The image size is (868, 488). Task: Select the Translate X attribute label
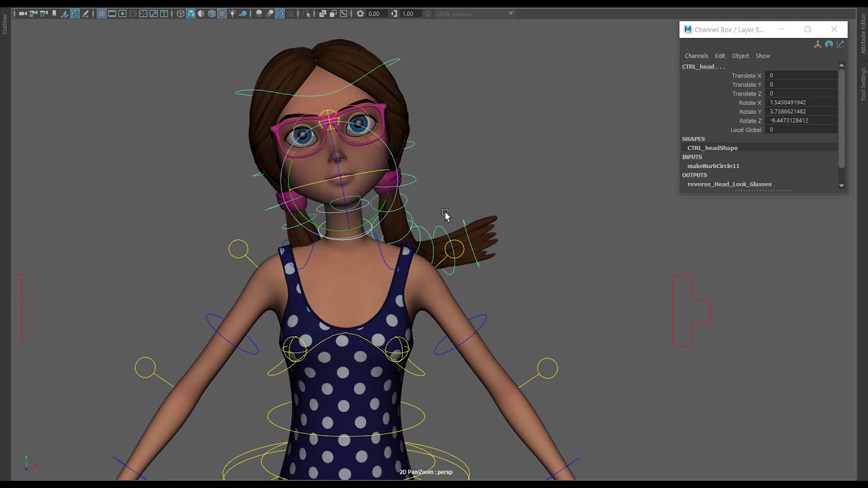[x=747, y=76]
